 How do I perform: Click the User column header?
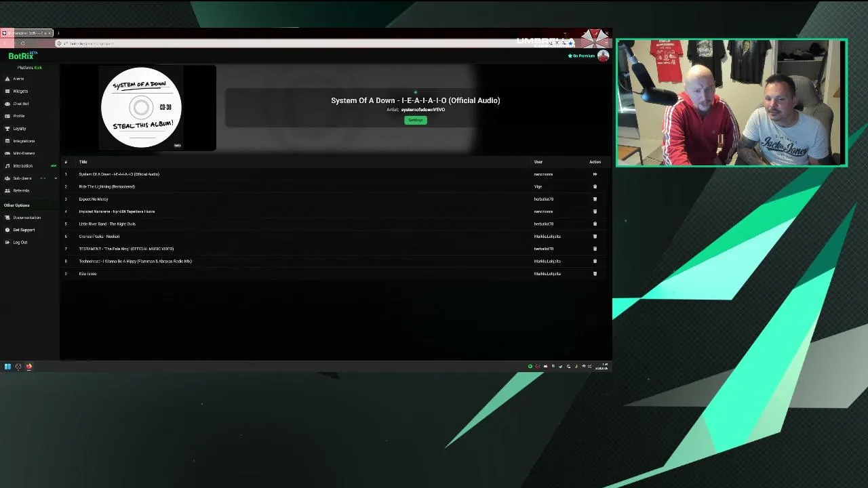[538, 162]
